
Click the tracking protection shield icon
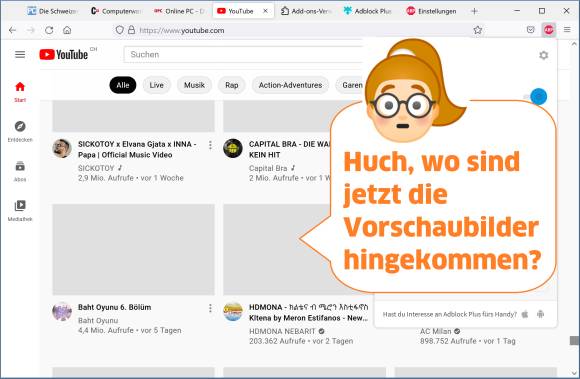click(119, 30)
